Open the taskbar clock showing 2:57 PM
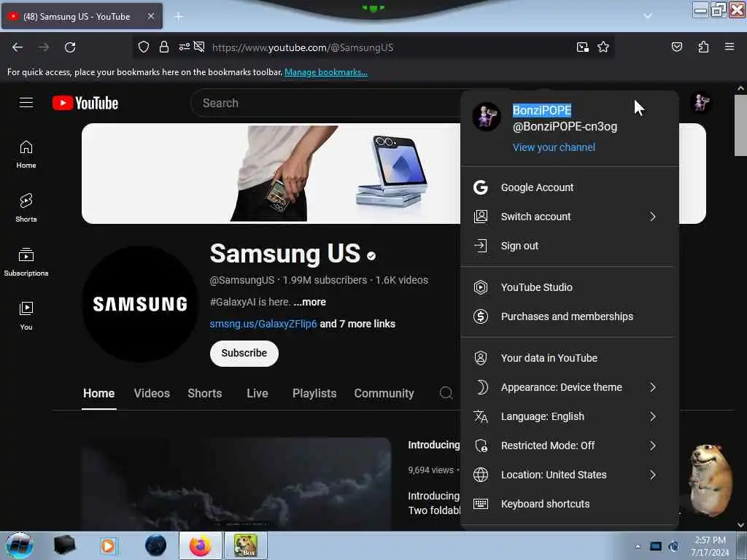 pos(710,546)
